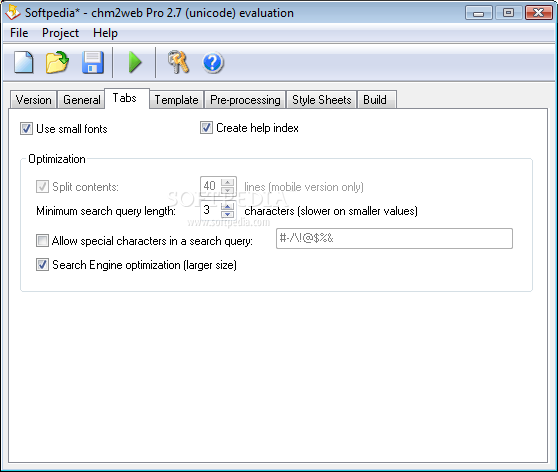Toggle the Create help index checkbox

pos(206,127)
